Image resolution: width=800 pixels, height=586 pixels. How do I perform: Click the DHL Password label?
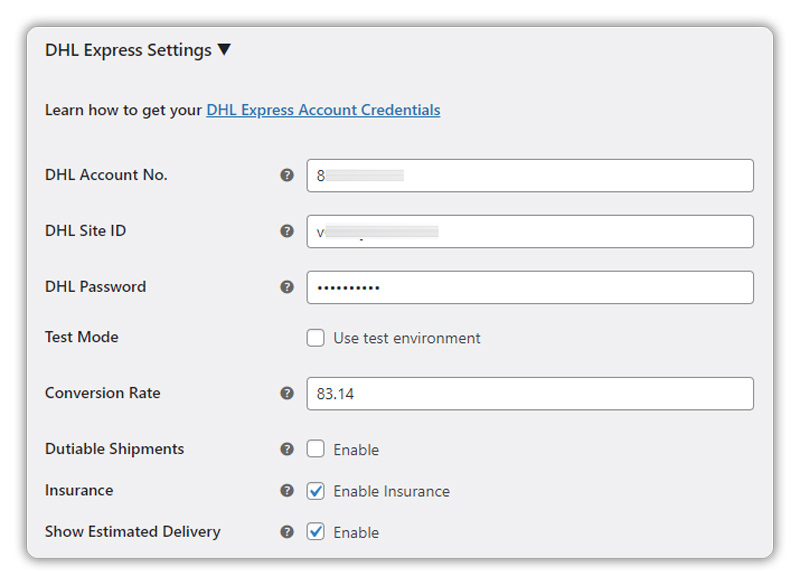tap(95, 287)
